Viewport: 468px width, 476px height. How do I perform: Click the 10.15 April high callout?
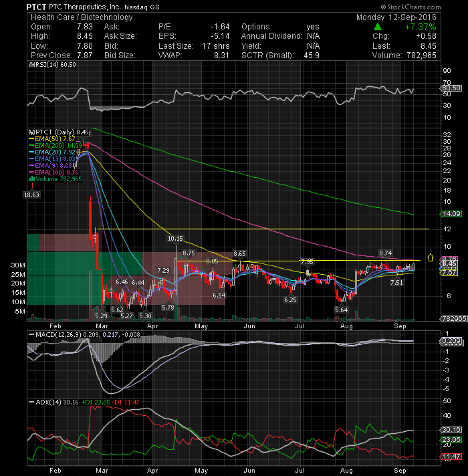click(x=175, y=239)
